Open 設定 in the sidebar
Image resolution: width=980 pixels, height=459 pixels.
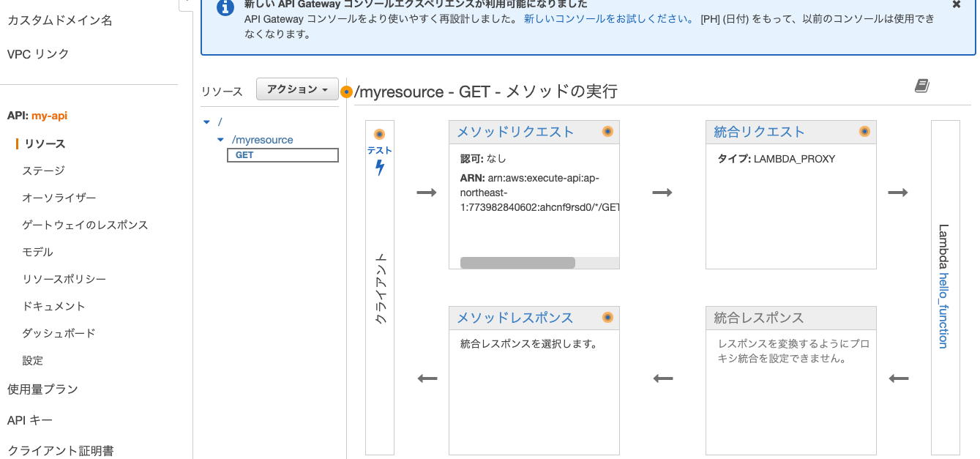32,360
